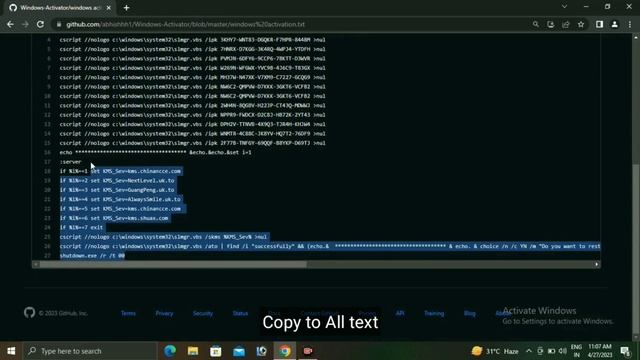Image resolution: width=640 pixels, height=360 pixels.
Task: Click the share page icon in address bar
Action: point(566,24)
